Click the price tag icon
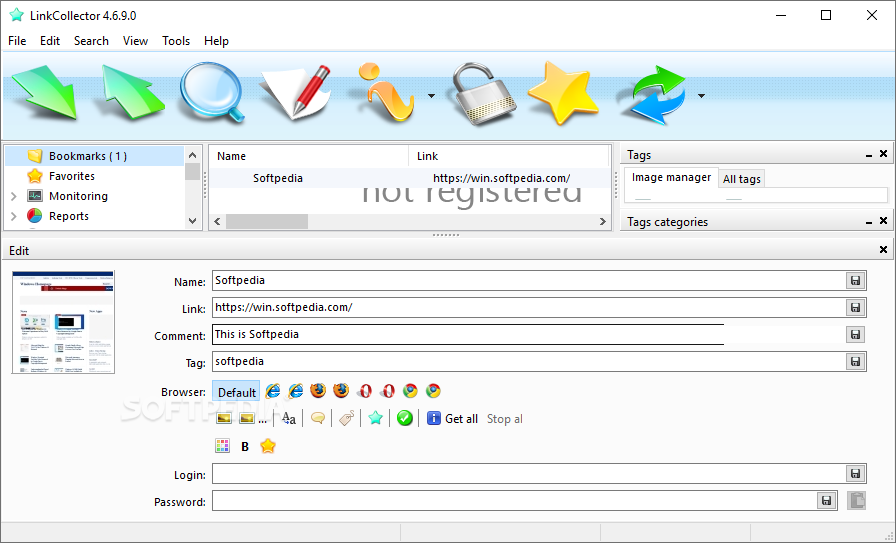 [x=346, y=418]
